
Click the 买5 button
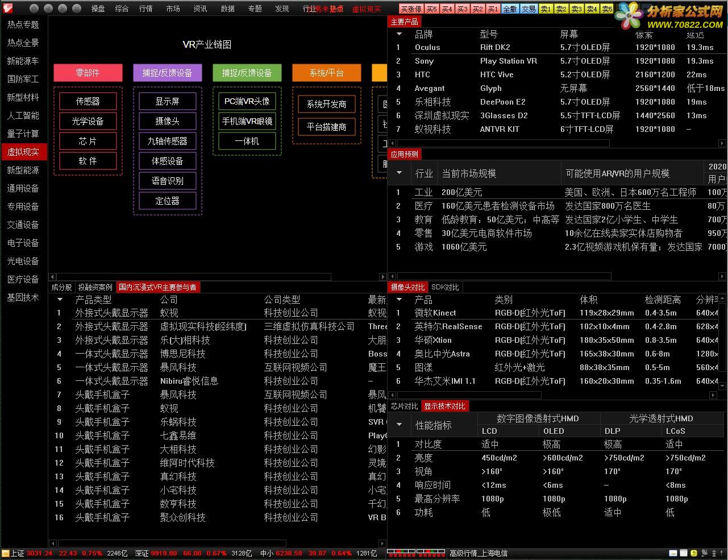[x=432, y=9]
